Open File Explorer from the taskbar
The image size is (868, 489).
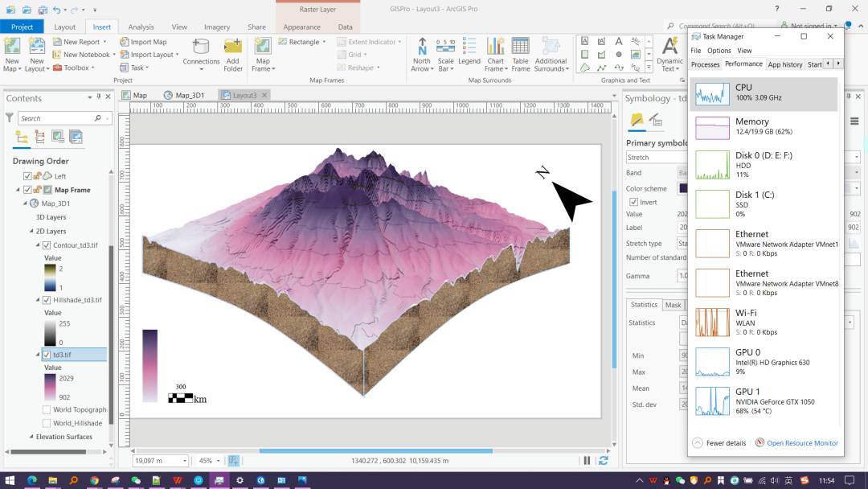[52, 480]
